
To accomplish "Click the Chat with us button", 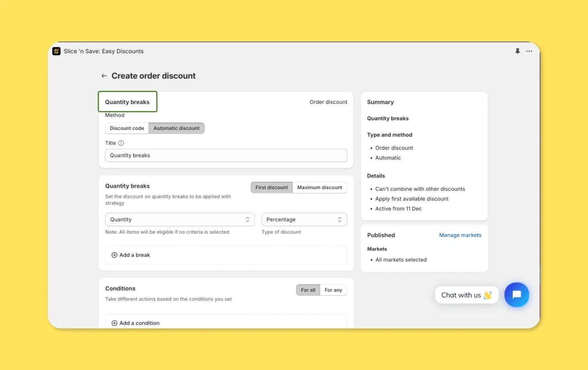I will (466, 295).
